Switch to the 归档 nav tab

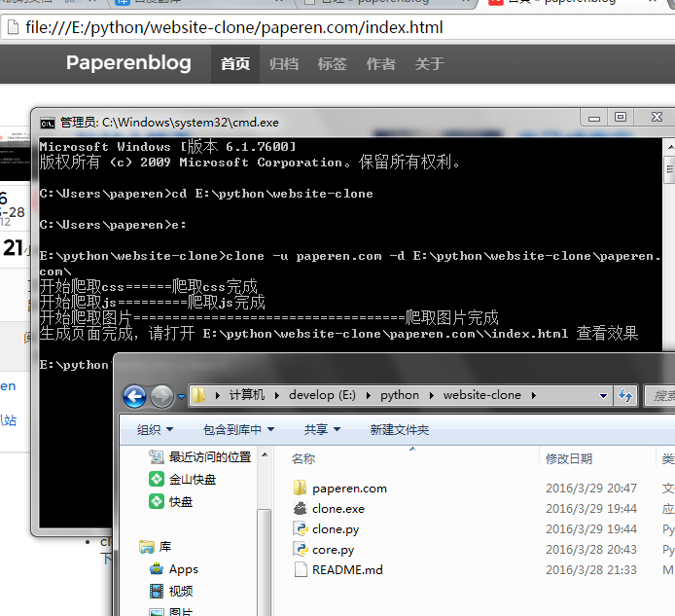coord(284,64)
